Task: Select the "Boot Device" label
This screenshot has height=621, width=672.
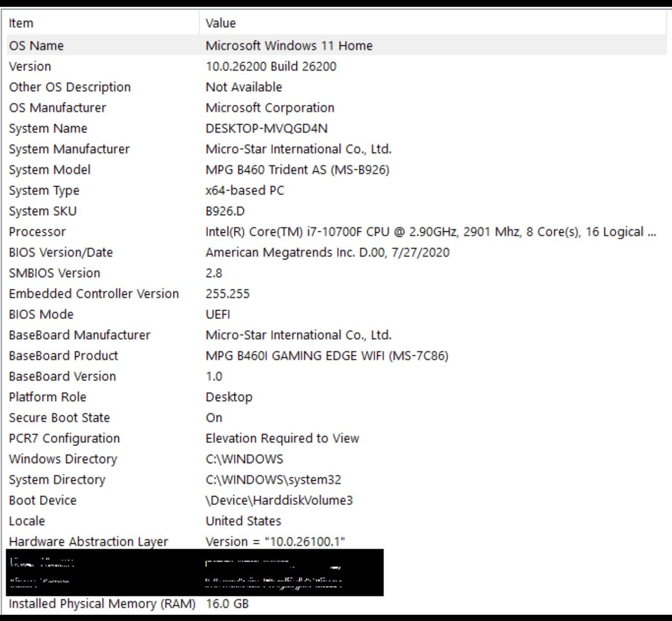Action: click(x=43, y=501)
